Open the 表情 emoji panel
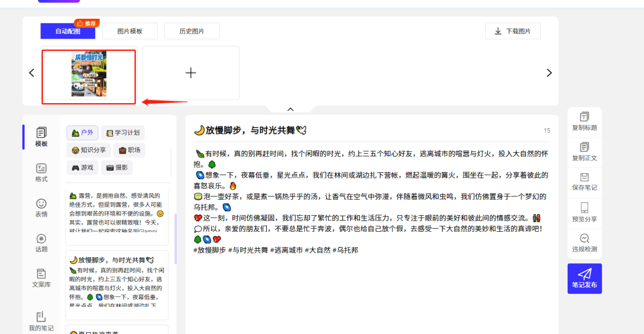The width and height of the screenshot is (644, 334). coord(41,208)
